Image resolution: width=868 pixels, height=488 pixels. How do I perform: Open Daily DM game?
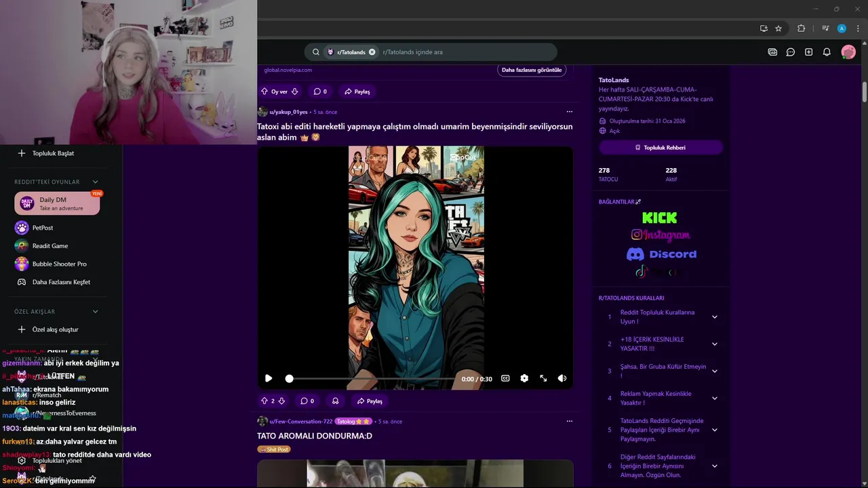tap(57, 203)
